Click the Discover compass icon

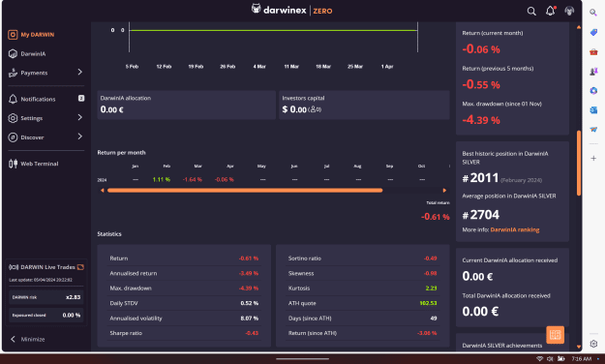(13, 137)
